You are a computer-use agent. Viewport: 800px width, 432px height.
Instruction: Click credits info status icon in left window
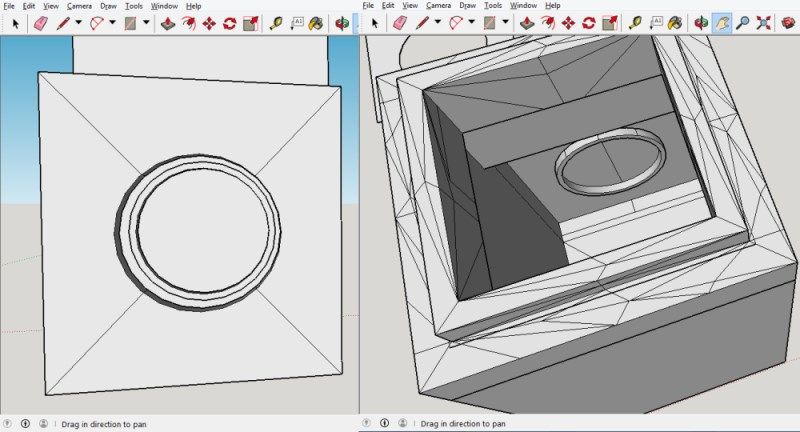(x=26, y=423)
